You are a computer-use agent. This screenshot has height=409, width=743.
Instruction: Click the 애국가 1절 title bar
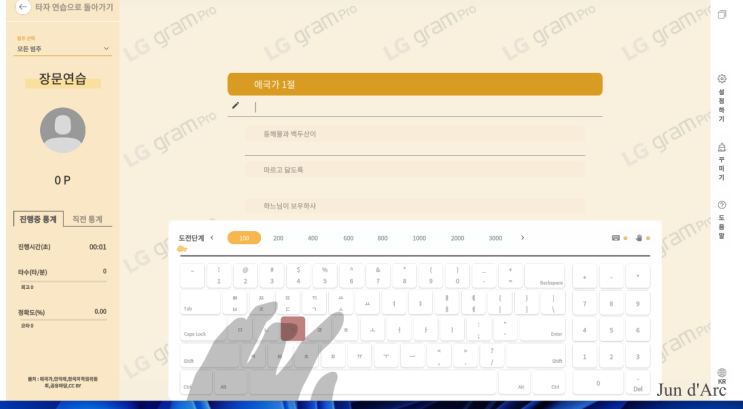click(415, 84)
